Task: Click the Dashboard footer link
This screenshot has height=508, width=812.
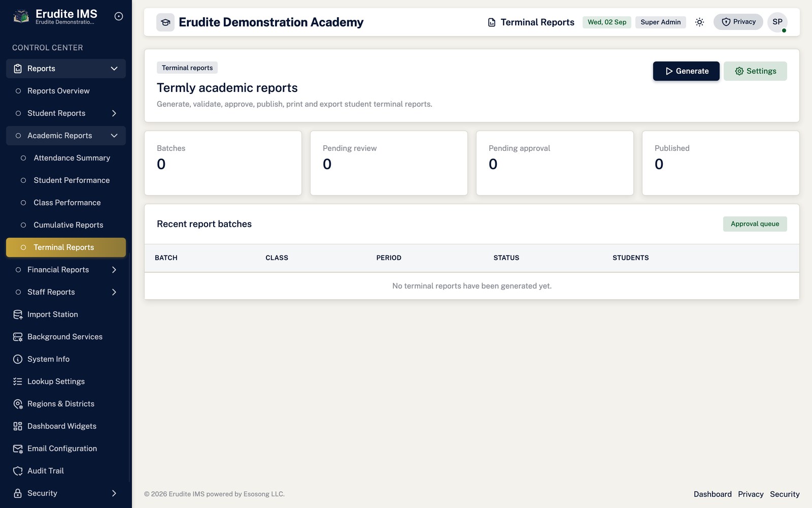Action: (713, 494)
